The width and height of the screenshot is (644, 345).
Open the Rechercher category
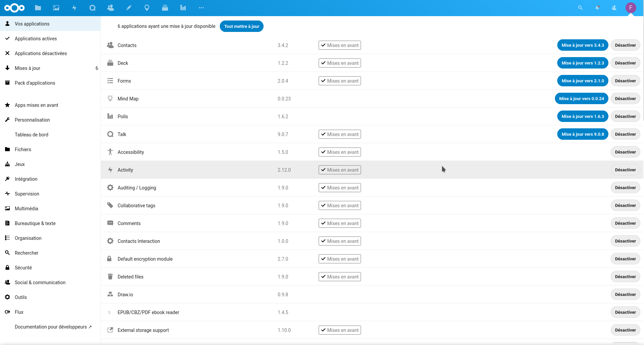tap(50, 253)
